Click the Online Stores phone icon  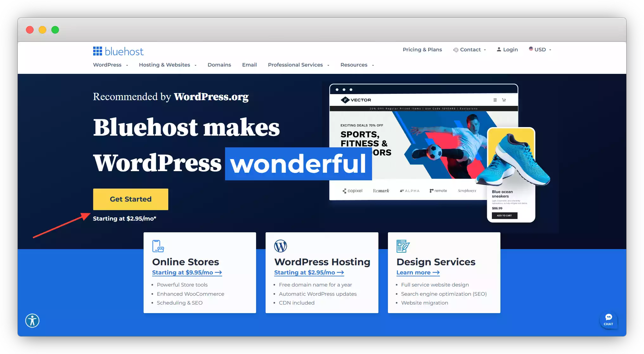[x=158, y=246]
